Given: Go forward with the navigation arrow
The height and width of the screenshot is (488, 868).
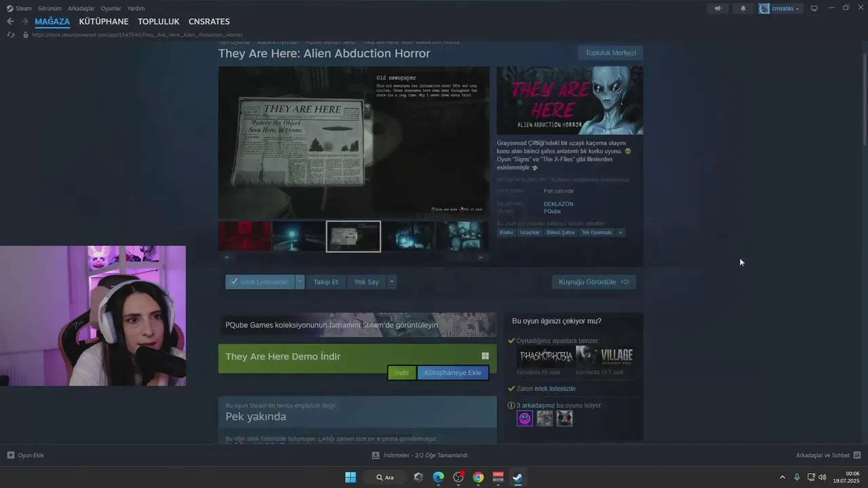Looking at the screenshot, I should 24,22.
